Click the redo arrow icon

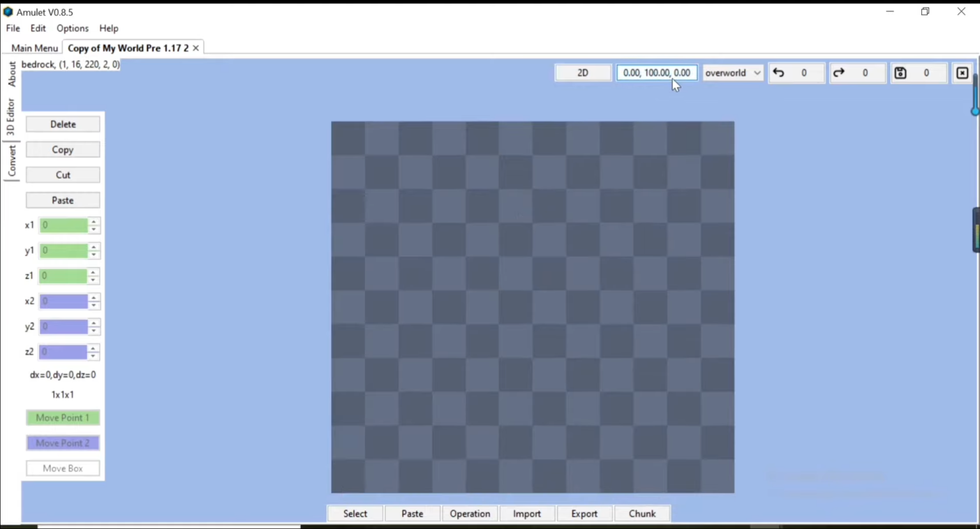tap(838, 73)
